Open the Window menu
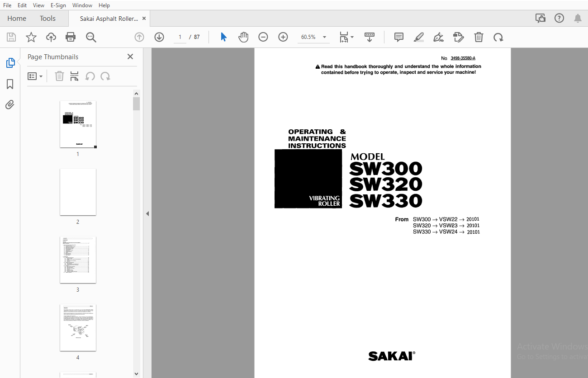 [x=82, y=5]
